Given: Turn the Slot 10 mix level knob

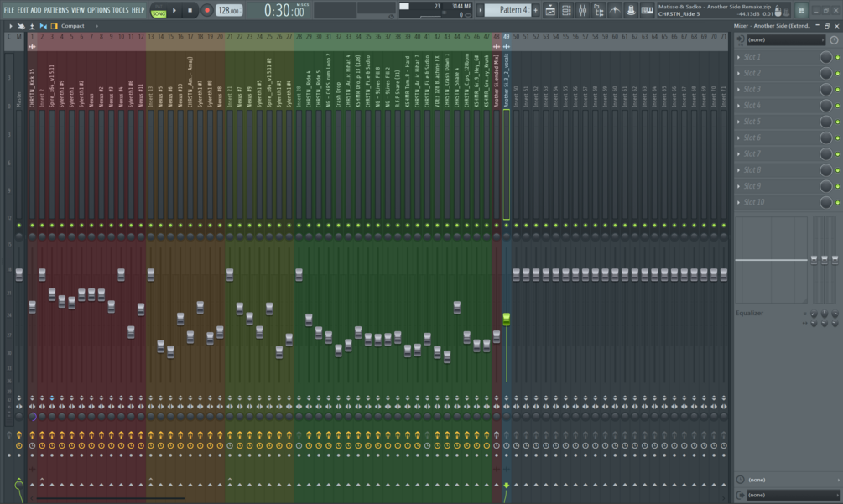Looking at the screenshot, I should coord(825,202).
